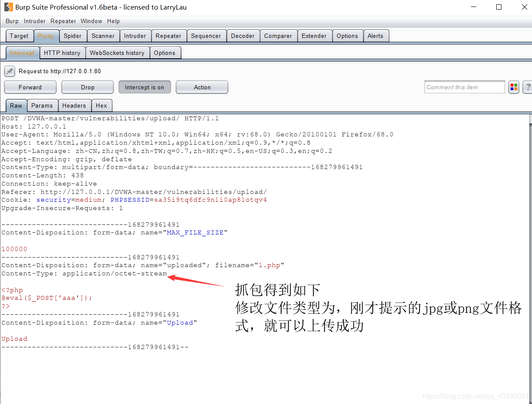This screenshot has height=404, width=532.
Task: Click the red Upload body value
Action: coord(14,339)
